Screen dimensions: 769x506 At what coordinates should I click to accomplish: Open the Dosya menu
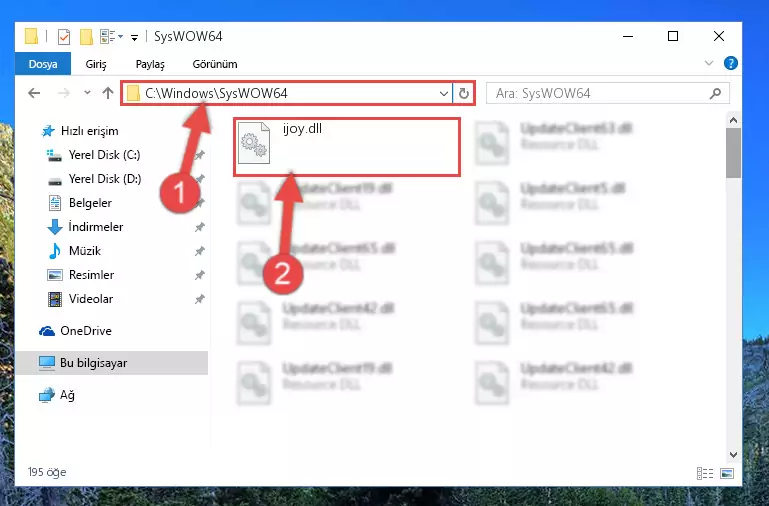click(x=43, y=64)
